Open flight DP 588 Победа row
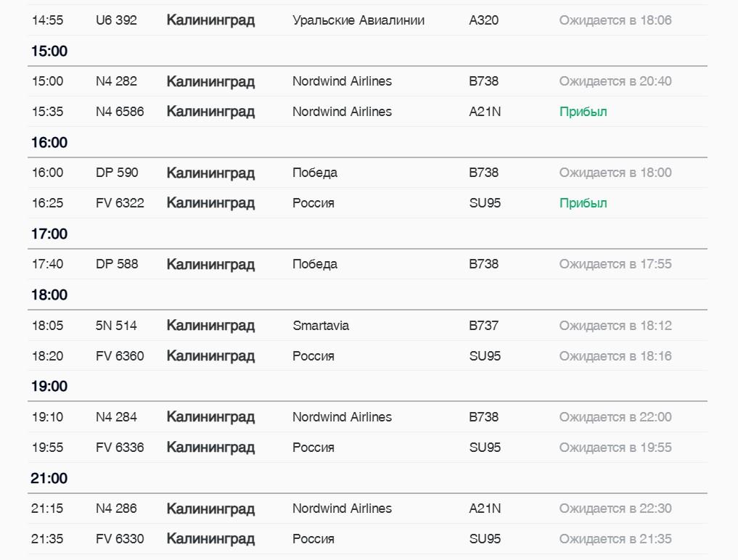This screenshot has width=738, height=560. [367, 264]
